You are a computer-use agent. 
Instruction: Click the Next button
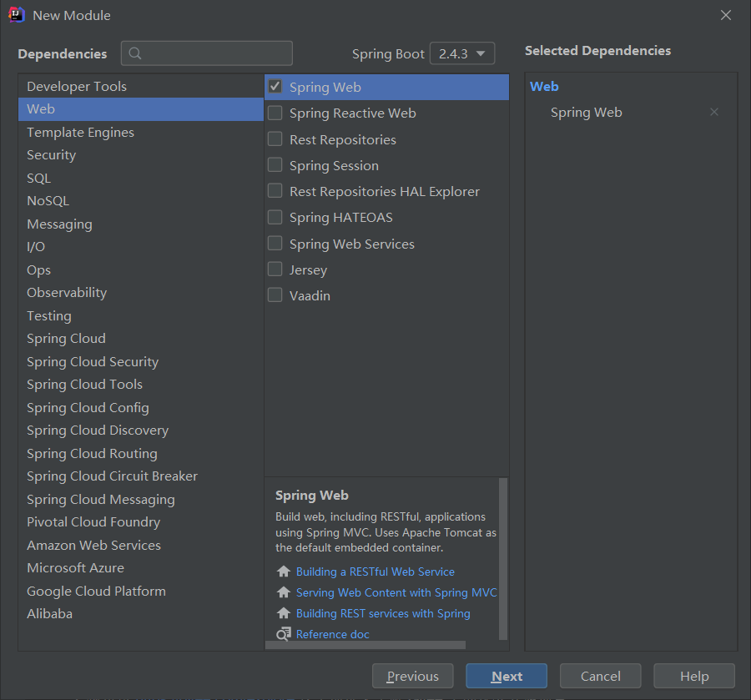coord(507,676)
